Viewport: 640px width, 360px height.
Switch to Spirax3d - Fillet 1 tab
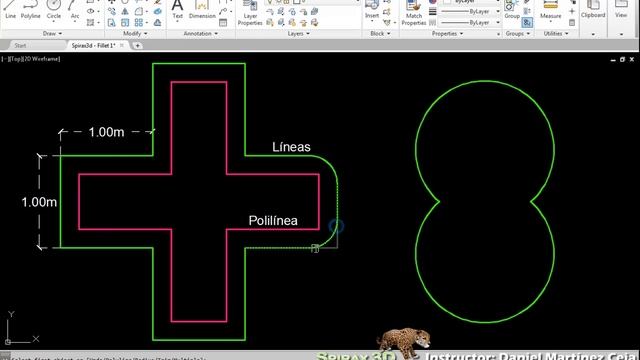[x=93, y=46]
